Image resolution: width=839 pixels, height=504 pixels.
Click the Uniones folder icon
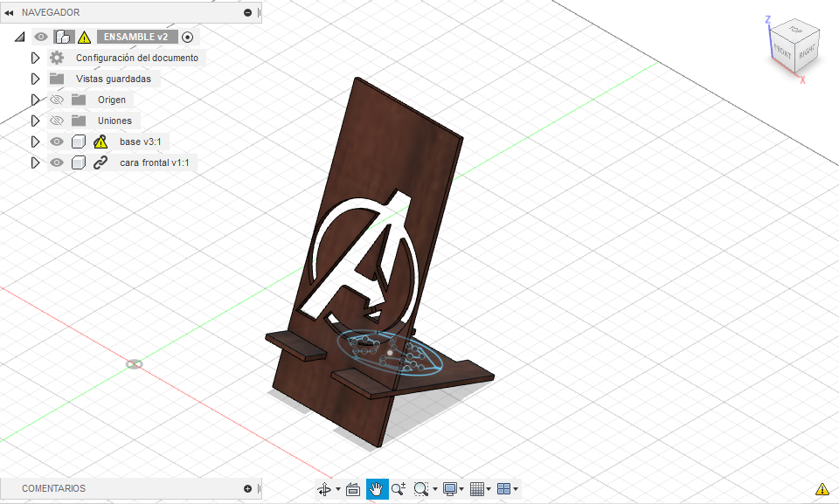click(79, 121)
